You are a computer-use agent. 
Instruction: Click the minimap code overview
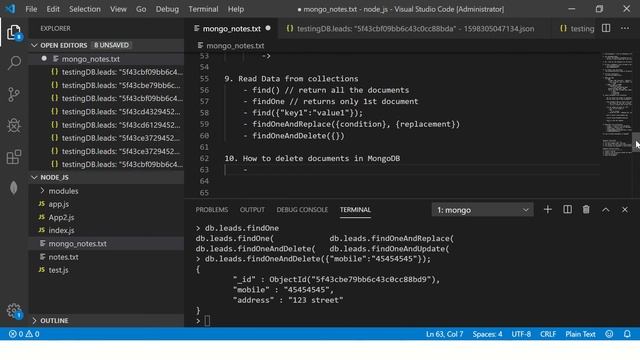[x=617, y=104]
